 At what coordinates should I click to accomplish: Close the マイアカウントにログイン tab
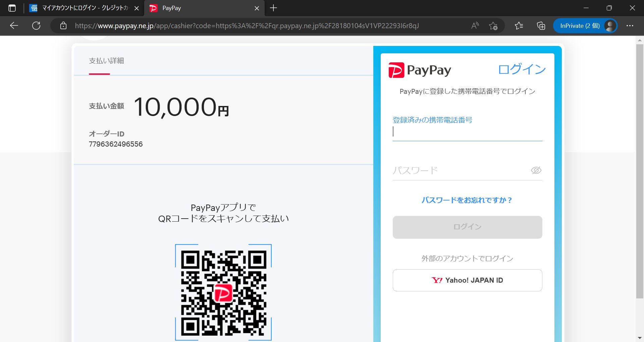(137, 8)
